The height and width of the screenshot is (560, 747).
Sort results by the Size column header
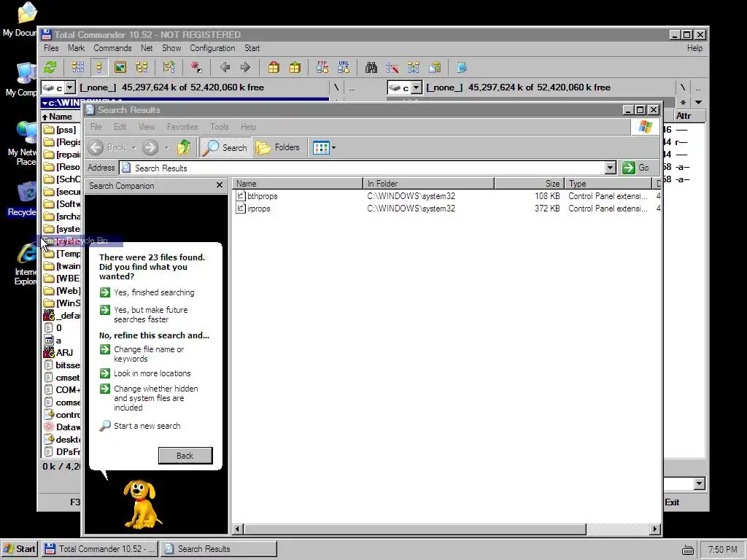pyautogui.click(x=530, y=183)
